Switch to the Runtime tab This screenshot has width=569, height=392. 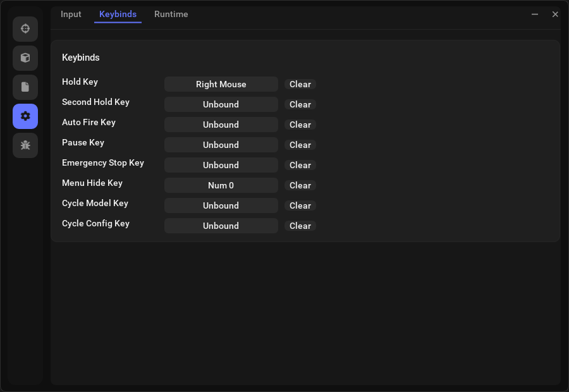click(x=171, y=14)
